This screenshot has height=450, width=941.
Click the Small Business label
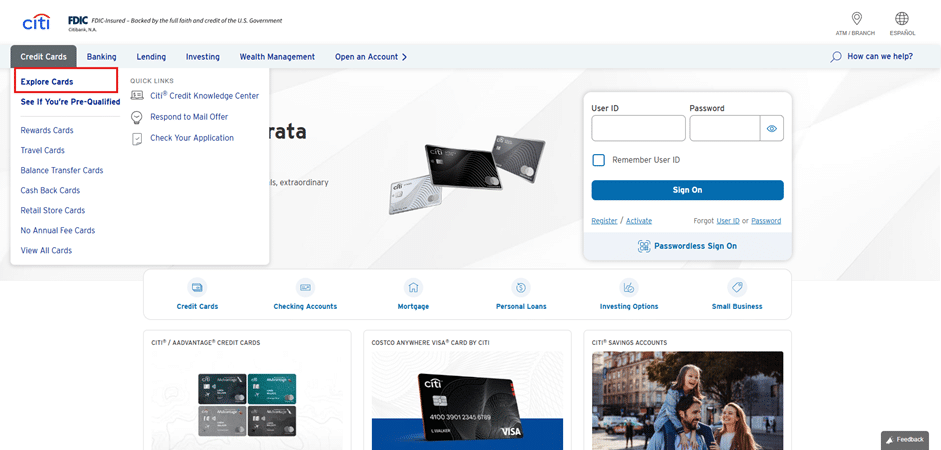737,307
